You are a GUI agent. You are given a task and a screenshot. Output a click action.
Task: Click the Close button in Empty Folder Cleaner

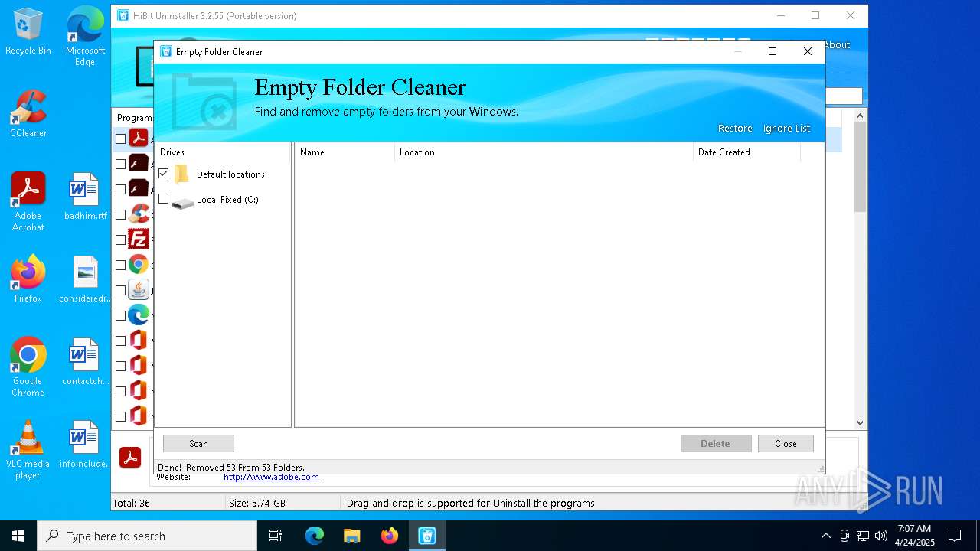click(x=786, y=444)
